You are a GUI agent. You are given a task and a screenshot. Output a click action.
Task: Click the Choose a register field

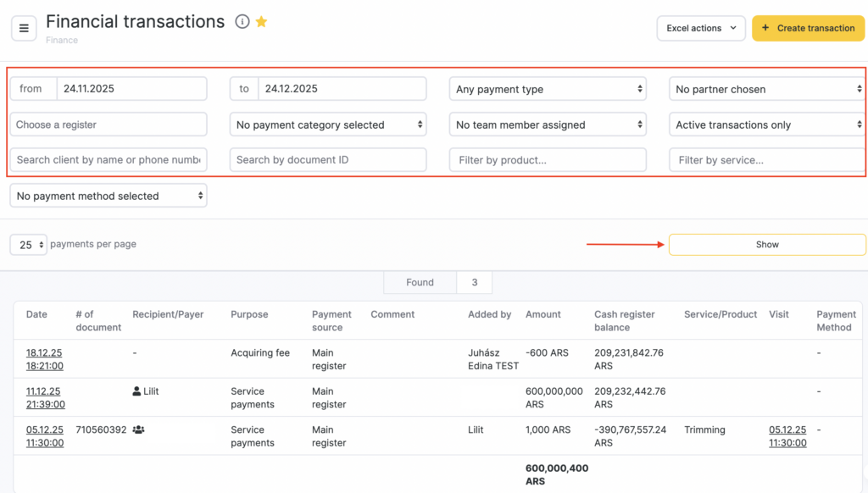click(108, 125)
